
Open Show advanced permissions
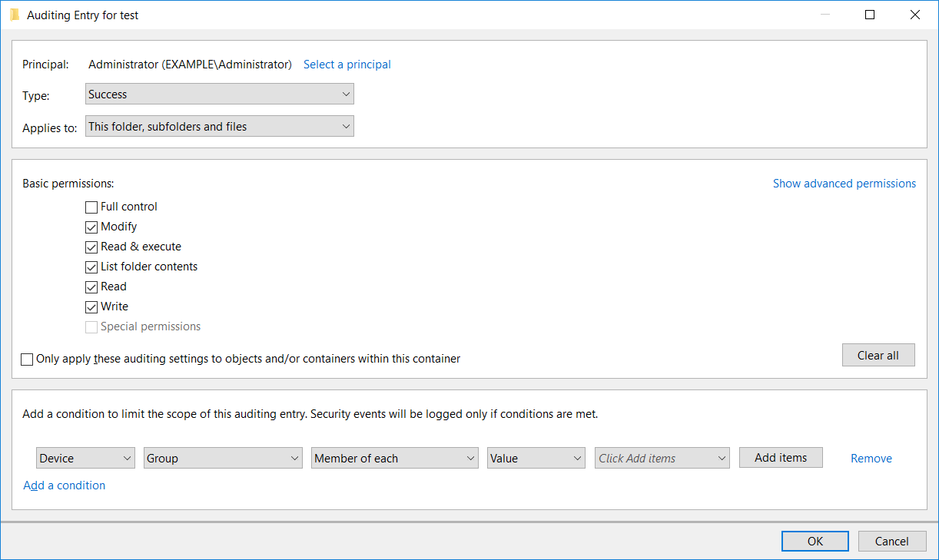pos(844,184)
